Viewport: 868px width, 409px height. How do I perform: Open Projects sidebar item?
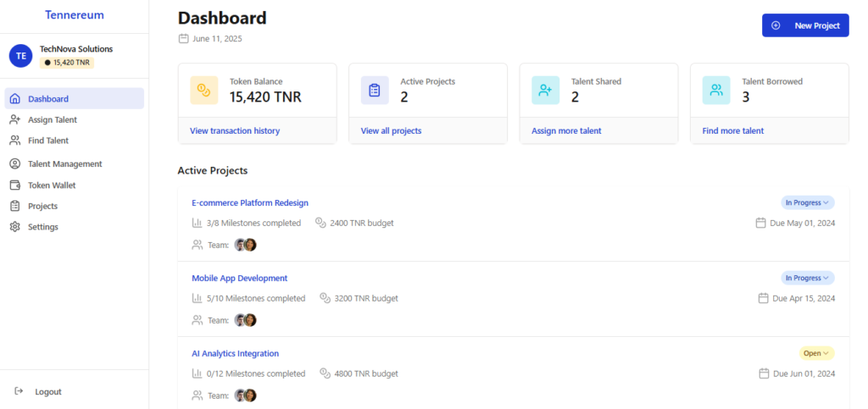pos(75,206)
